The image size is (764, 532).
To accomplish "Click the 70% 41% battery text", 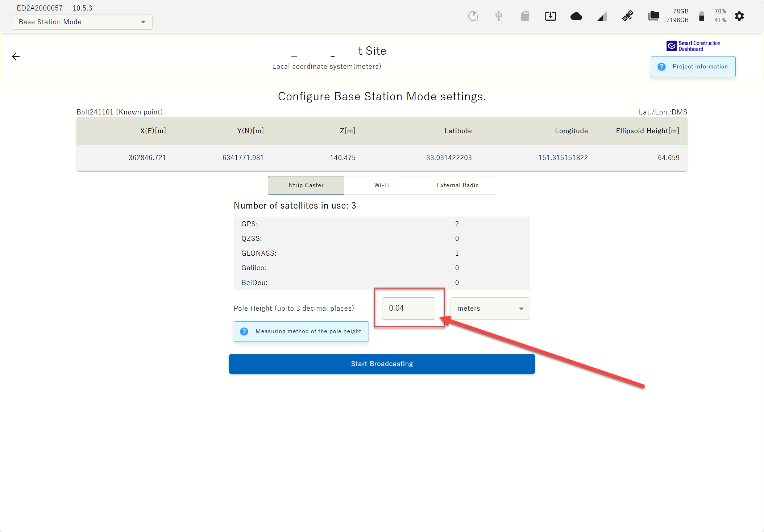I will 720,16.
